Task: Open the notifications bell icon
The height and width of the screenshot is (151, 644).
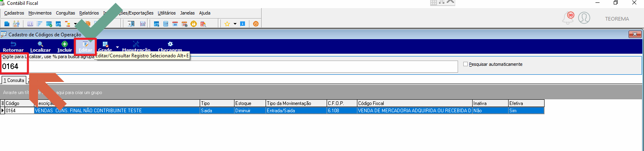Action: 568,18
